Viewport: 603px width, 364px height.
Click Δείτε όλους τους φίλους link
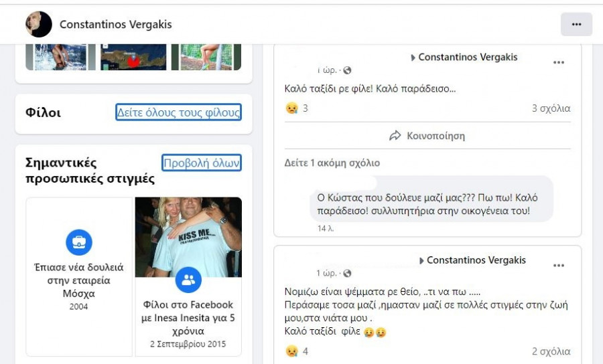click(178, 112)
